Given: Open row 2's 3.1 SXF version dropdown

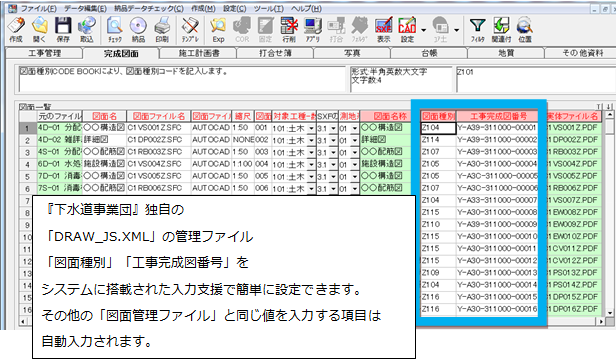Looking at the screenshot, I should 334,140.
